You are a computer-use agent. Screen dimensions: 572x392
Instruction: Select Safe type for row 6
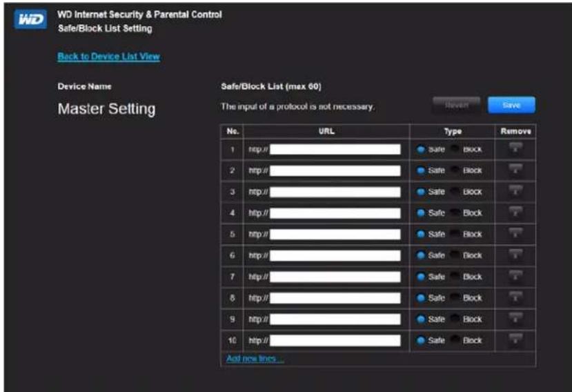pyautogui.click(x=421, y=255)
